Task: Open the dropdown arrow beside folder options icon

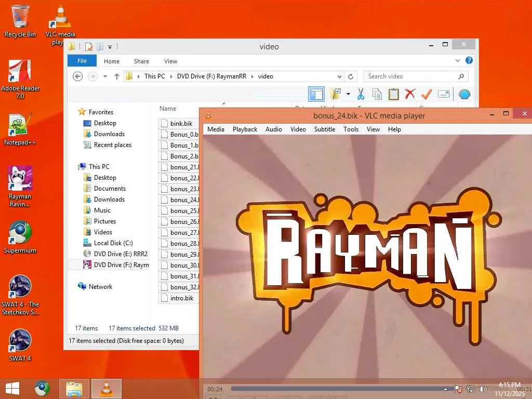Action: [x=348, y=94]
